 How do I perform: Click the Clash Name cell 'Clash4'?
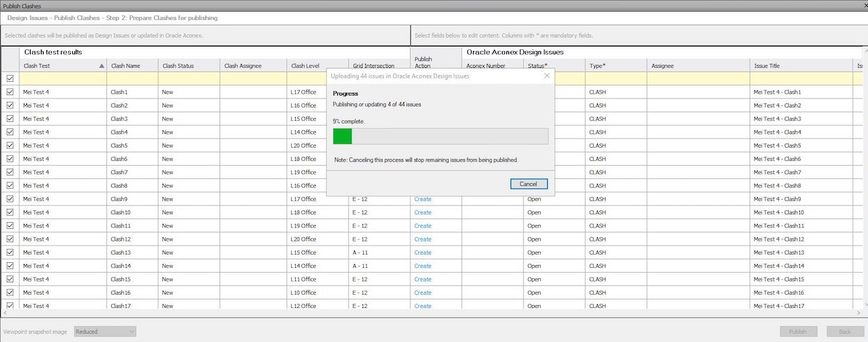pos(132,132)
